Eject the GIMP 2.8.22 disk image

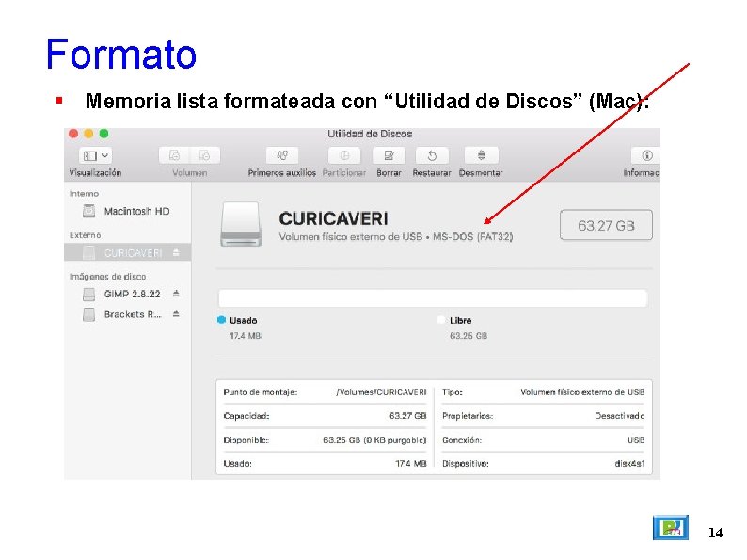(176, 294)
